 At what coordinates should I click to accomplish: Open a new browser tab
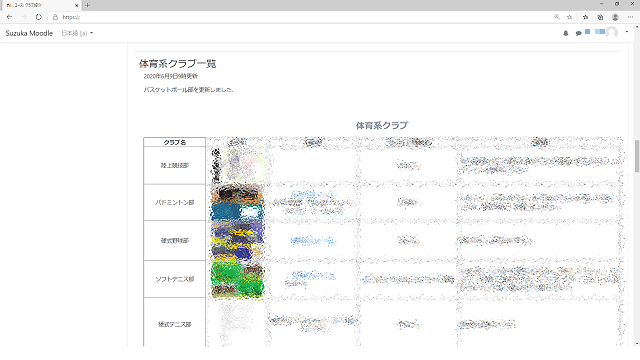pos(87,5)
